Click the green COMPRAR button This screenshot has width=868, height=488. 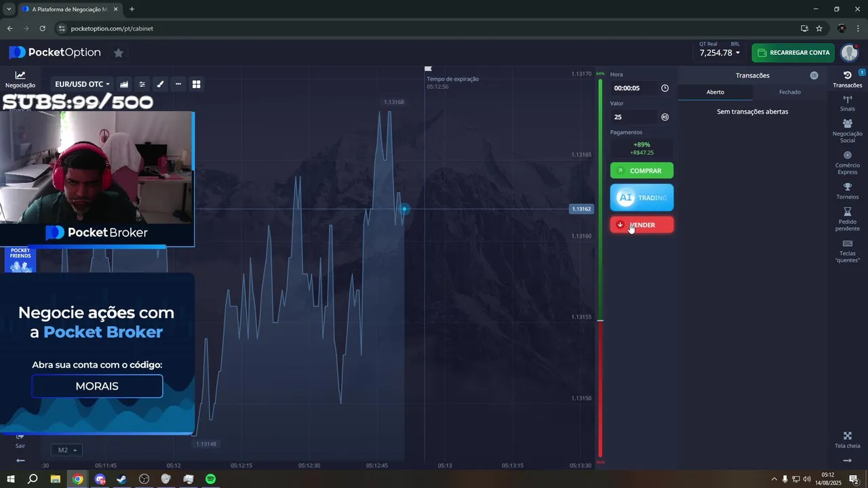[x=642, y=171]
